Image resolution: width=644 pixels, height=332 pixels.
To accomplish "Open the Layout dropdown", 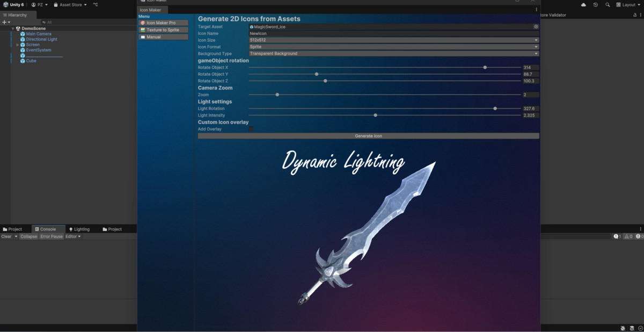I will pyautogui.click(x=627, y=5).
